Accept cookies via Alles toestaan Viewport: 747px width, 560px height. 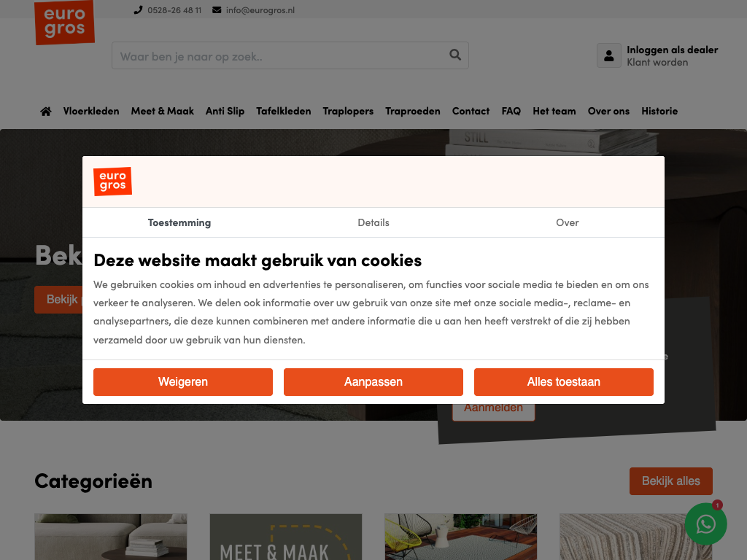click(564, 382)
